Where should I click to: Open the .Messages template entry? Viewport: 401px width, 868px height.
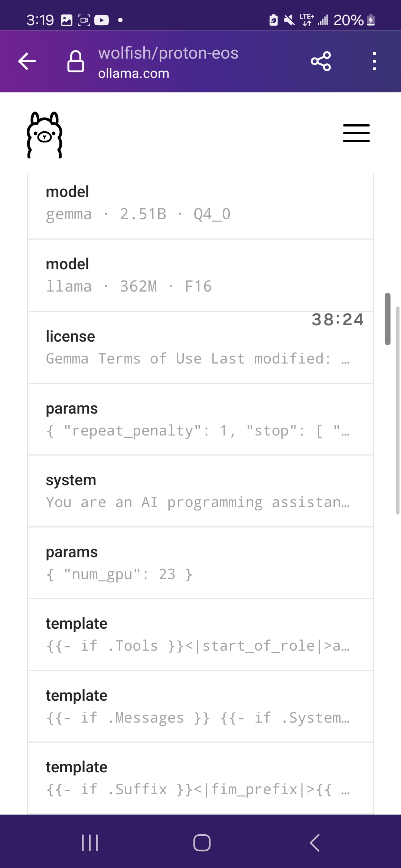click(200, 707)
